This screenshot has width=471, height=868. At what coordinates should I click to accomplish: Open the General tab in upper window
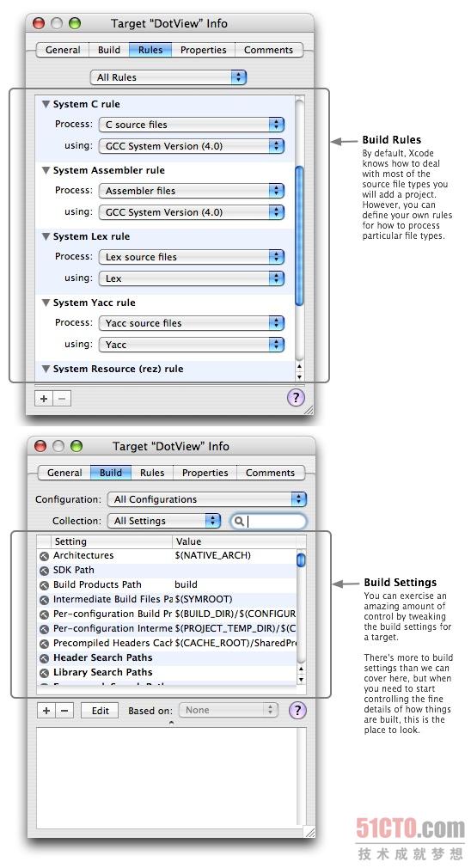(63, 50)
